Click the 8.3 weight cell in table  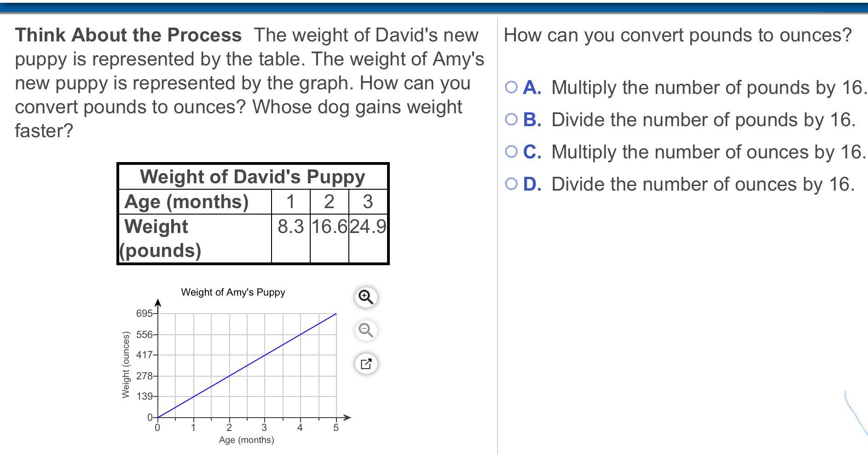tap(291, 227)
